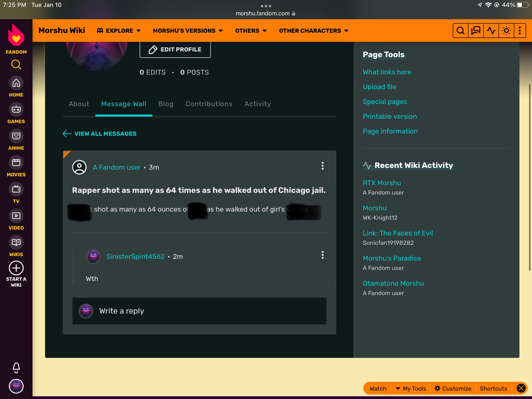Toggle Watch for this page
This screenshot has height=399, width=532.
(378, 389)
